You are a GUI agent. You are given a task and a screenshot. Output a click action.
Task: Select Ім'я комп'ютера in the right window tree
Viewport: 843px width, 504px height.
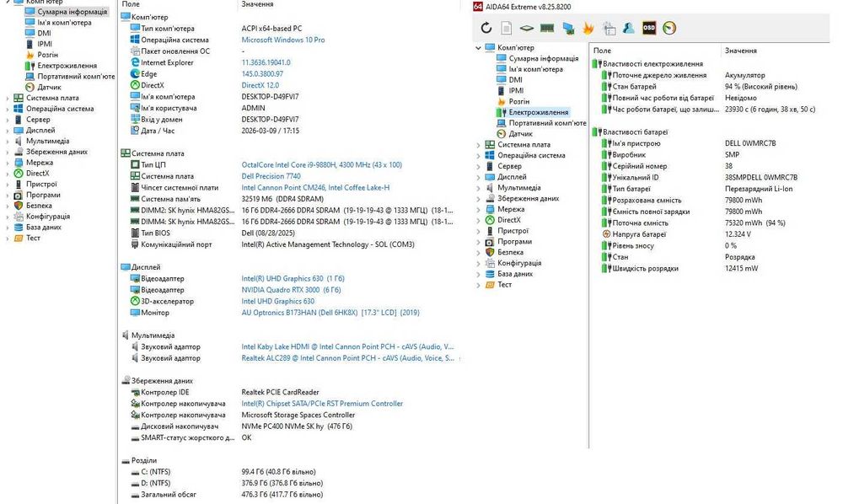point(535,69)
